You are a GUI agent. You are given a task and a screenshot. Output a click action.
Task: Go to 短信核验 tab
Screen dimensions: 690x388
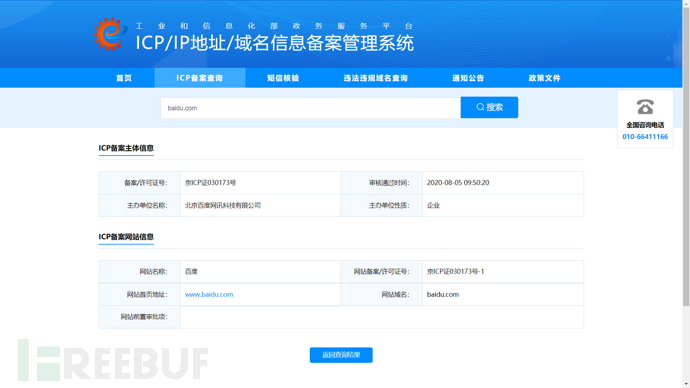pyautogui.click(x=283, y=78)
